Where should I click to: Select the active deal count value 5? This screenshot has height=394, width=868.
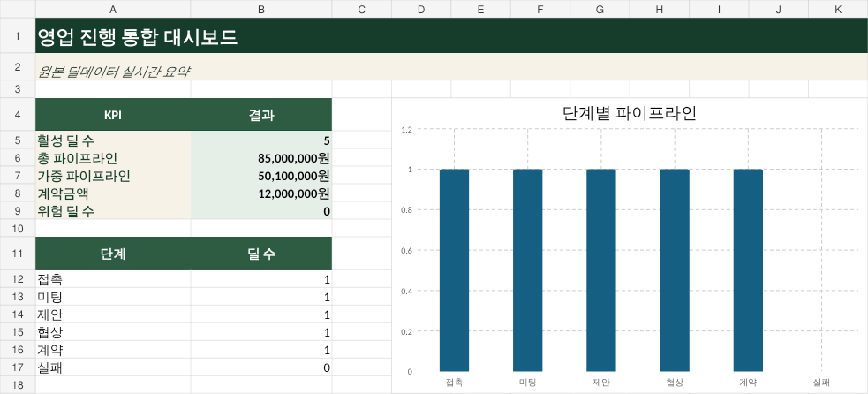(x=261, y=140)
